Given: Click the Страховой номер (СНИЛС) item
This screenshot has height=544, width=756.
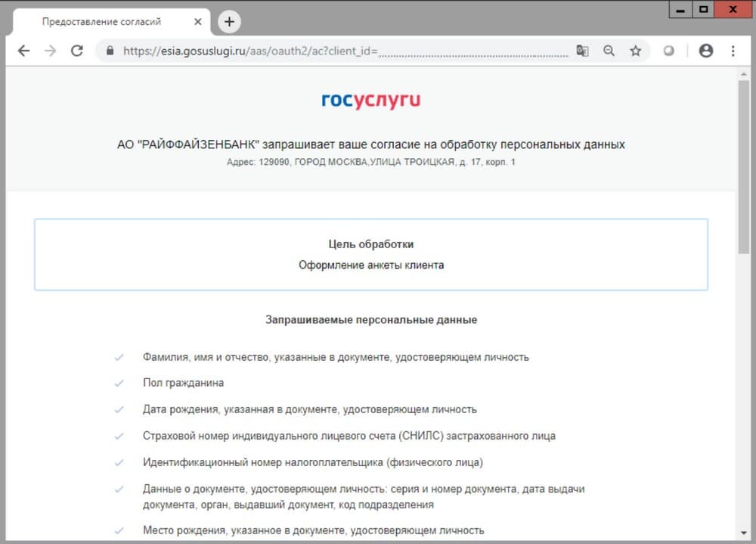Looking at the screenshot, I should click(x=349, y=436).
